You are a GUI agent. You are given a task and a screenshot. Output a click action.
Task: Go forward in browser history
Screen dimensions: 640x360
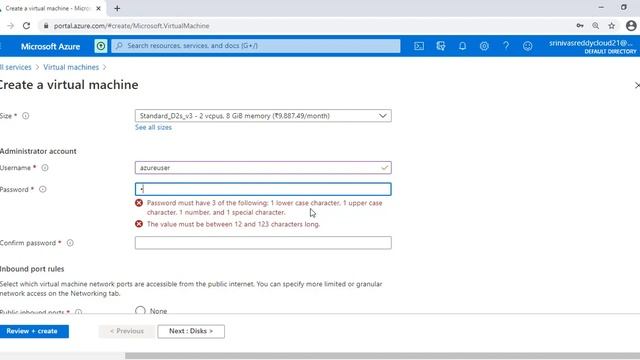coord(11,26)
